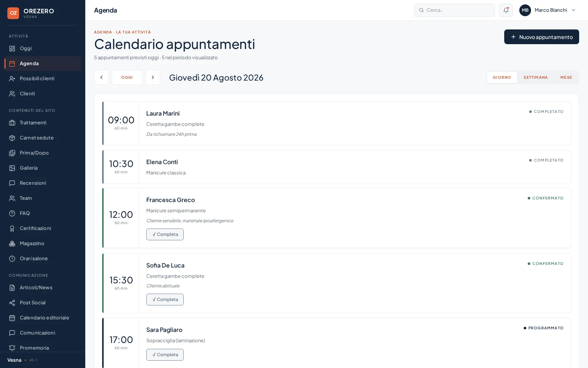Click the Prima/Dopo images icon
This screenshot has width=588, height=368.
(x=12, y=153)
